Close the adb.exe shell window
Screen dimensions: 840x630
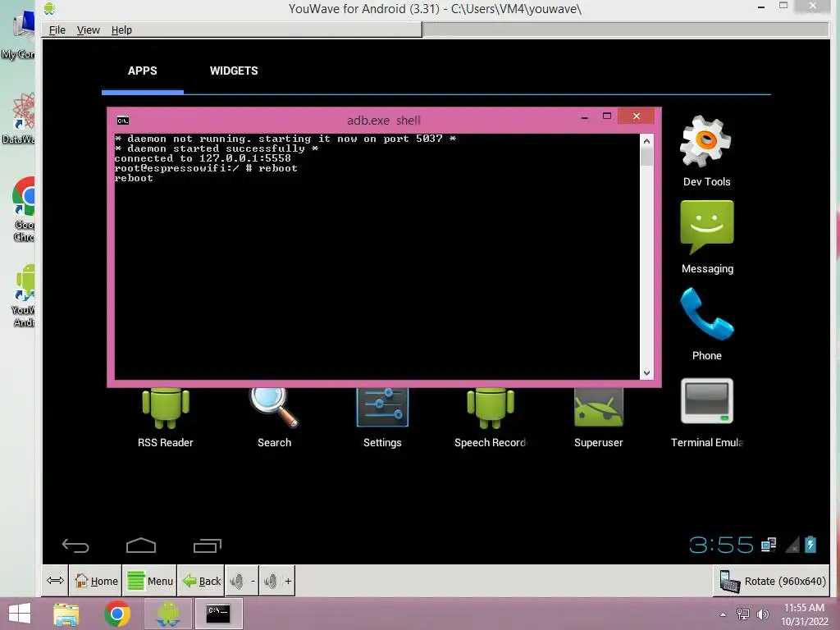[x=636, y=116]
